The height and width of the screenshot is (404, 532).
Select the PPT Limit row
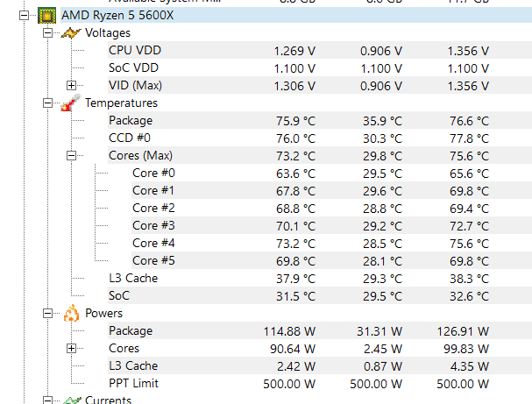click(x=320, y=383)
